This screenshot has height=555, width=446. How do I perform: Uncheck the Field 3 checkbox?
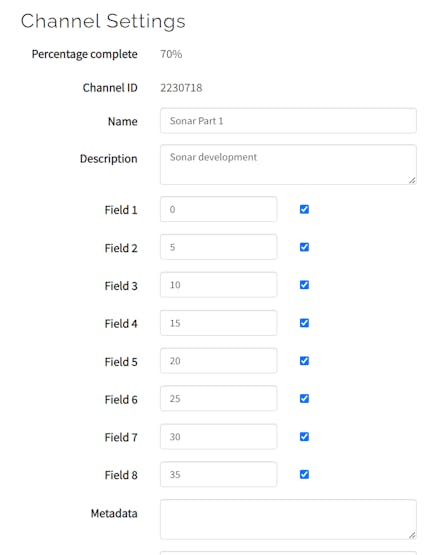304,285
